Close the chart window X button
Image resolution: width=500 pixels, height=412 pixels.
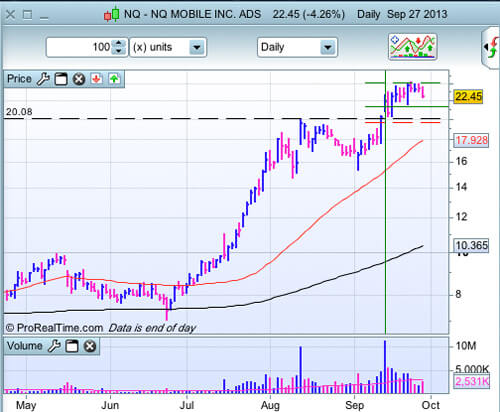pyautogui.click(x=10, y=15)
